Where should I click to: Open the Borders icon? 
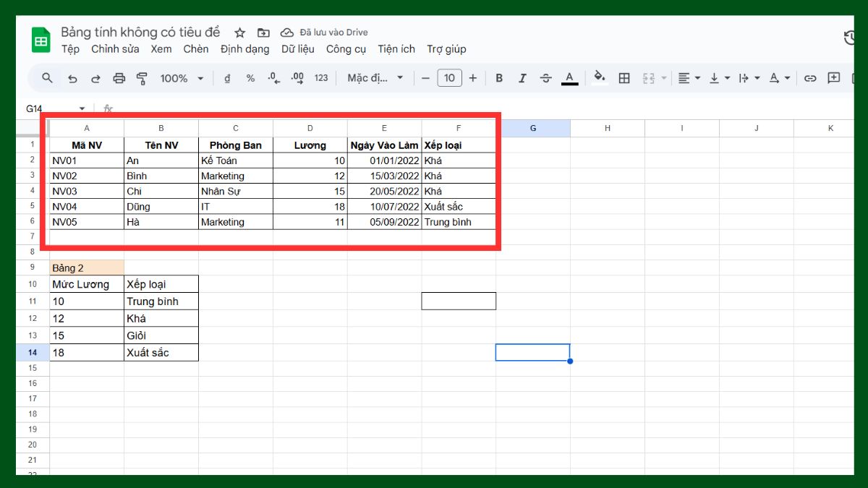point(624,77)
